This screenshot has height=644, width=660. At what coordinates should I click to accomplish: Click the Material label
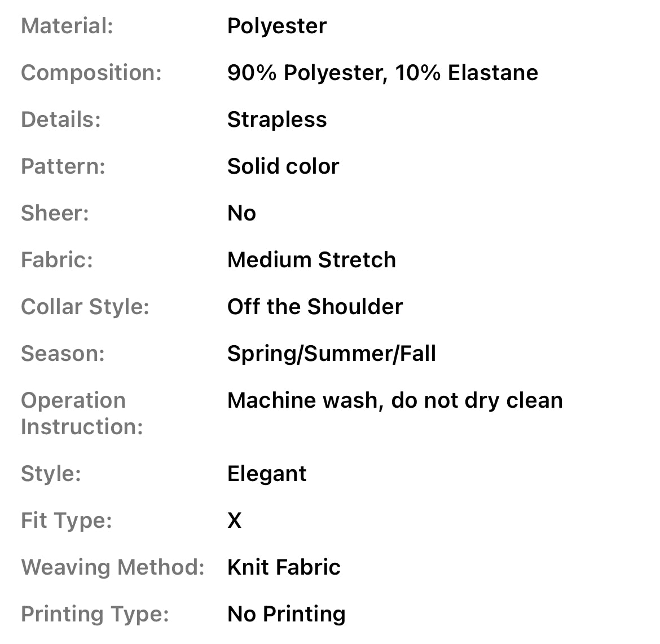pyautogui.click(x=67, y=26)
